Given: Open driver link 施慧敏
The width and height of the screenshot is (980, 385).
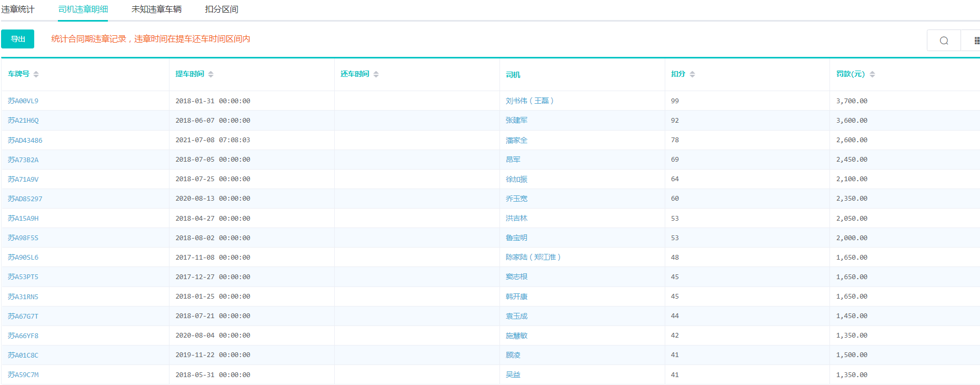Looking at the screenshot, I should coord(516,335).
